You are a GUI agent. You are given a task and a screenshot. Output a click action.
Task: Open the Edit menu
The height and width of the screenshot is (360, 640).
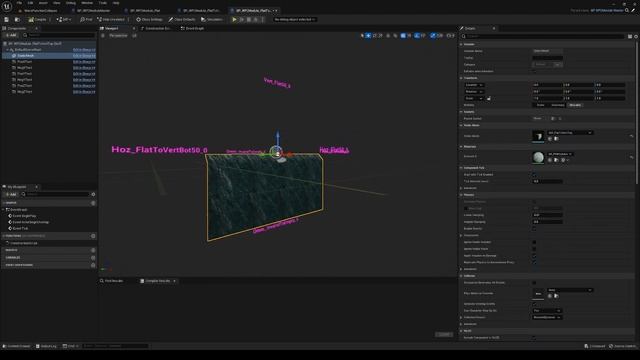[x=30, y=3]
